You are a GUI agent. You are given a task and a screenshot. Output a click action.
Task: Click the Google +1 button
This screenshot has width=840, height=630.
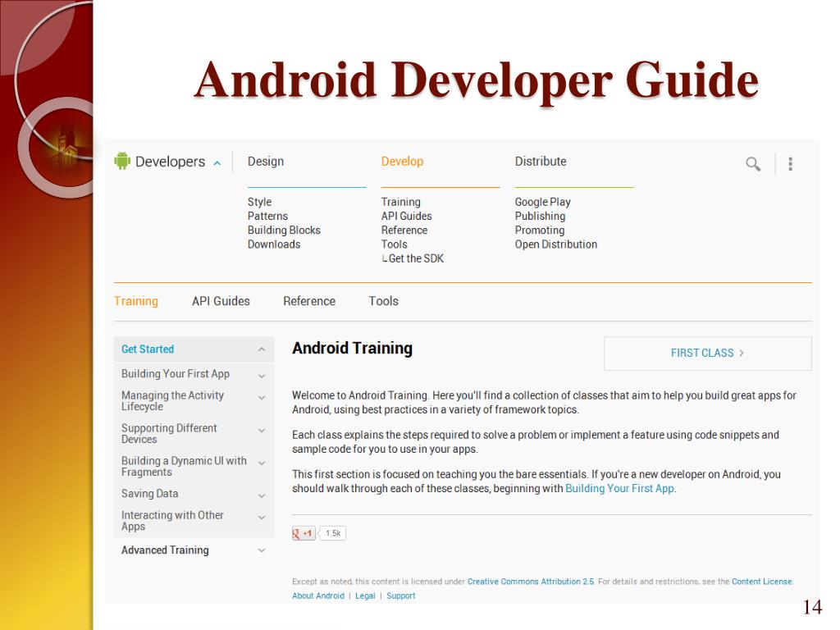(x=304, y=533)
